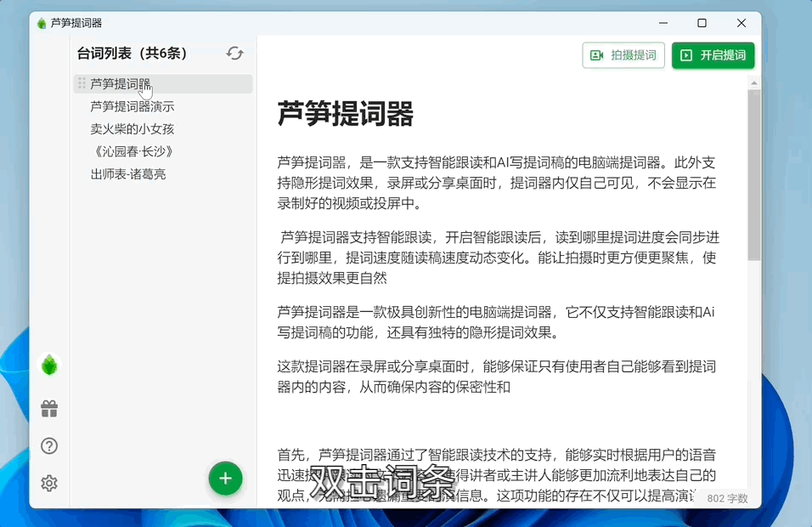The image size is (812, 527).
Task: Click the 开启提词 button
Action: coord(713,55)
